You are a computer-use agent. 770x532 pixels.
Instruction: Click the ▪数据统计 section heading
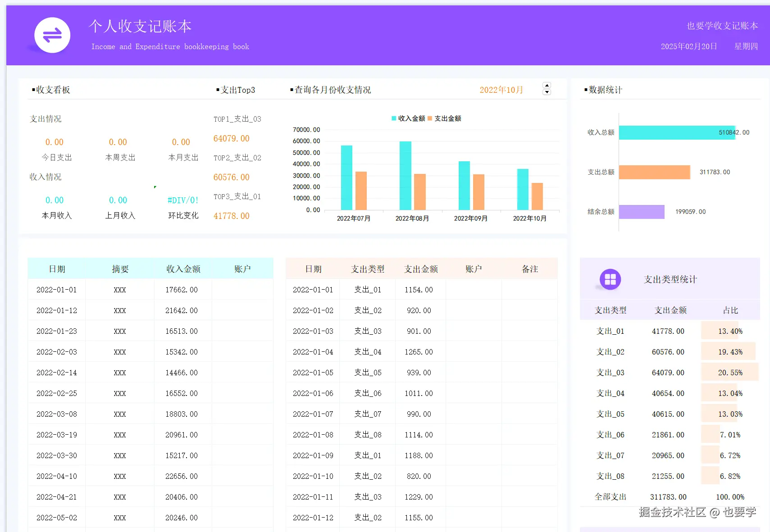pos(603,90)
